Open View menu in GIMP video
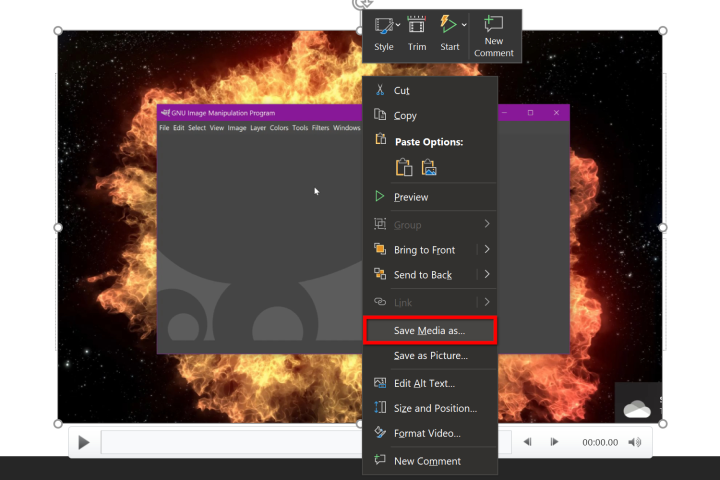 coord(217,128)
